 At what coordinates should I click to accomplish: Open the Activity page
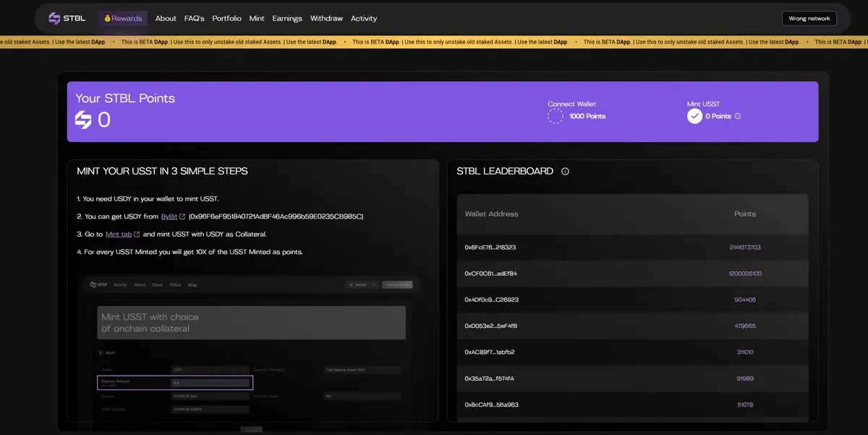(x=364, y=19)
